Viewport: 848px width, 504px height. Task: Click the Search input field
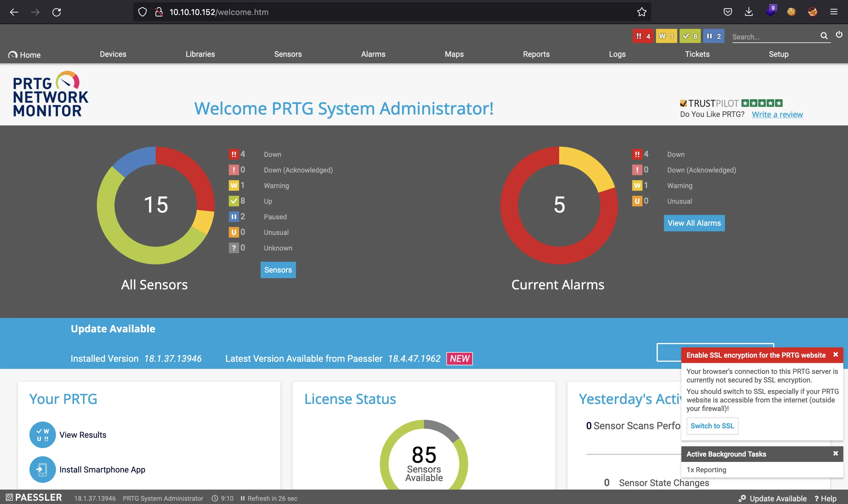coord(775,37)
